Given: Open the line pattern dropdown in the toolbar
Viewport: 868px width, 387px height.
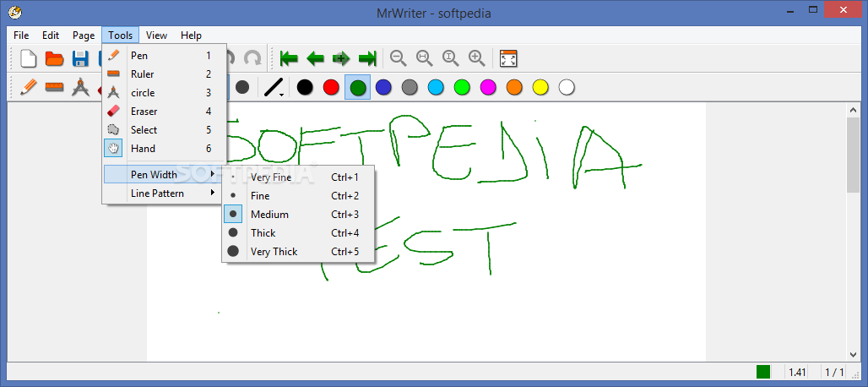Looking at the screenshot, I should (274, 88).
